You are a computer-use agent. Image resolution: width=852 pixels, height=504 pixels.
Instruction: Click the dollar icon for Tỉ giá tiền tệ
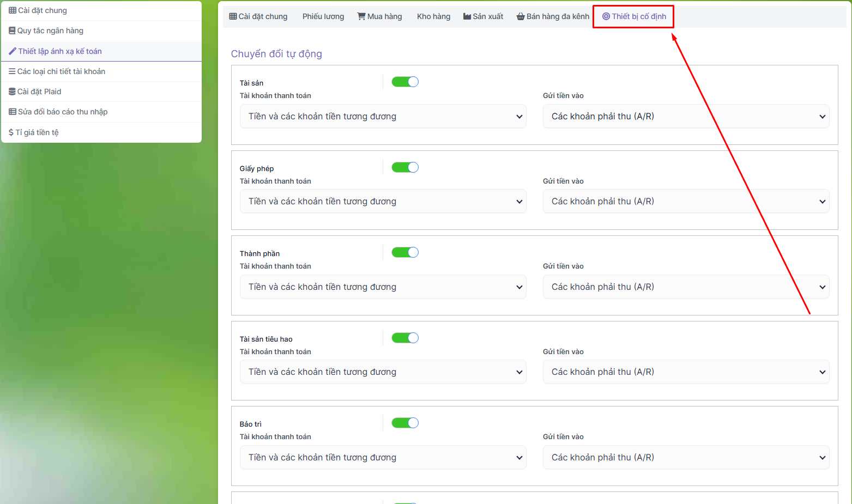11,132
